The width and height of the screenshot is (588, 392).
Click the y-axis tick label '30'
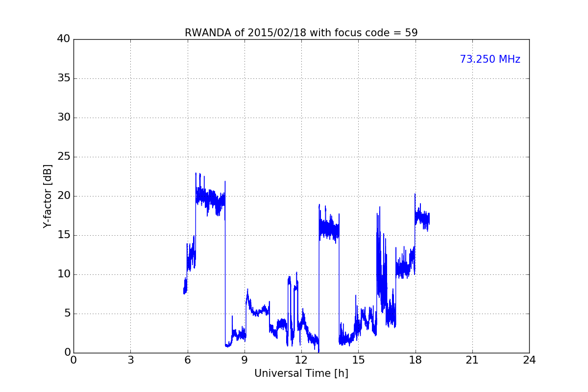tap(63, 118)
